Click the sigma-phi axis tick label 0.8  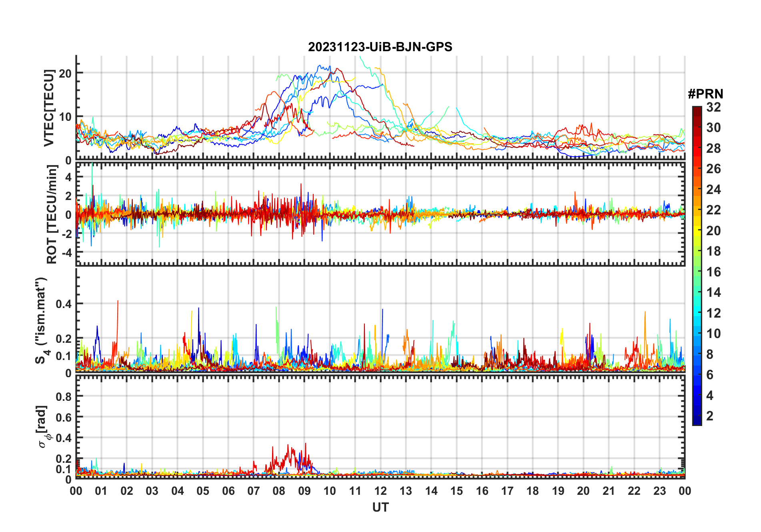click(x=64, y=396)
